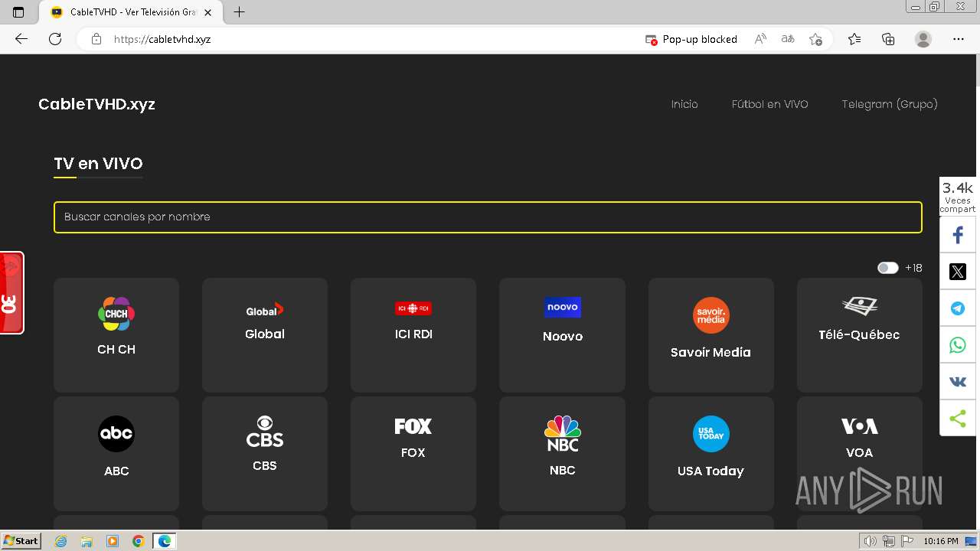This screenshot has width=980, height=551.
Task: Open the Settings and more menu
Action: coord(959,39)
